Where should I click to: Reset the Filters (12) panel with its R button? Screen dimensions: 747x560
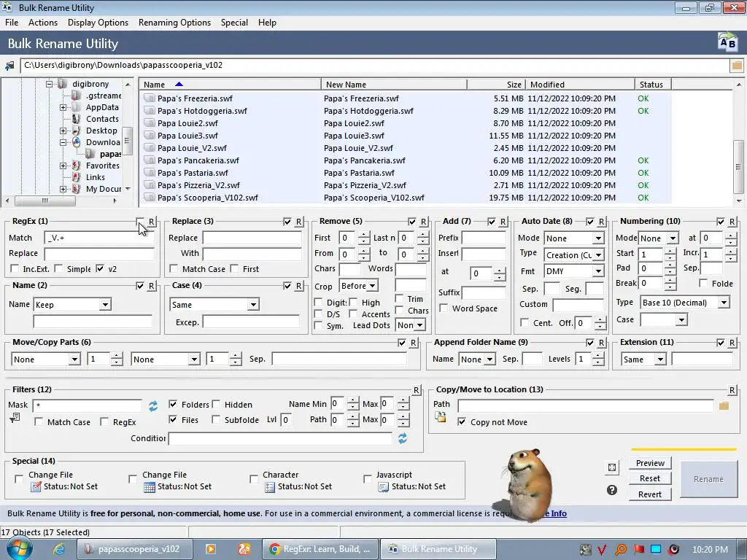coord(417,390)
